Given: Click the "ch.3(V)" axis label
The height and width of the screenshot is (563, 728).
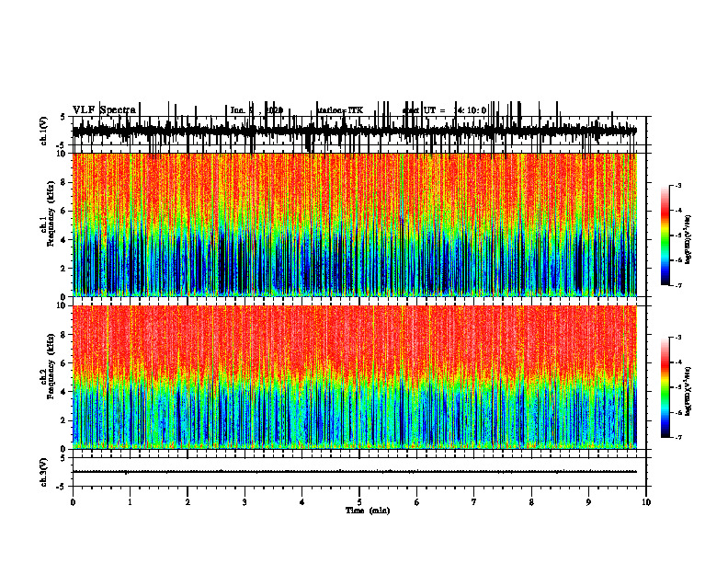Looking at the screenshot, I should pyautogui.click(x=44, y=473).
